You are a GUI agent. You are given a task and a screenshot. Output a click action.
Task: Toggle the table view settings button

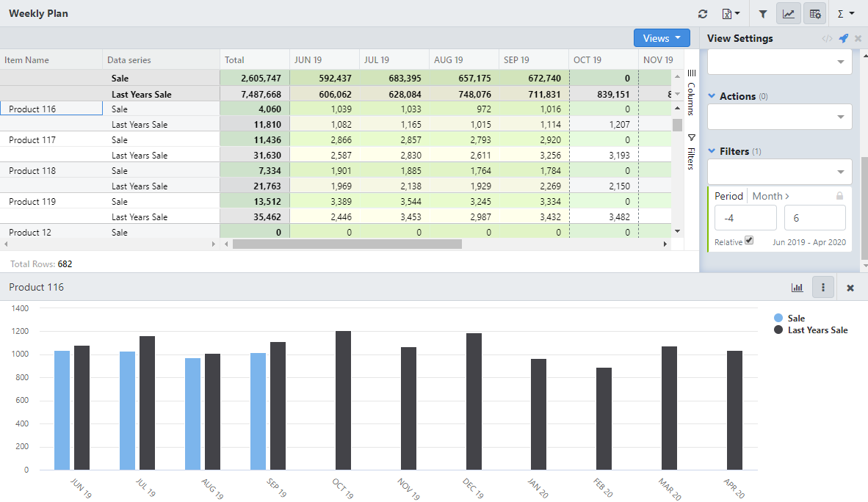tap(814, 14)
